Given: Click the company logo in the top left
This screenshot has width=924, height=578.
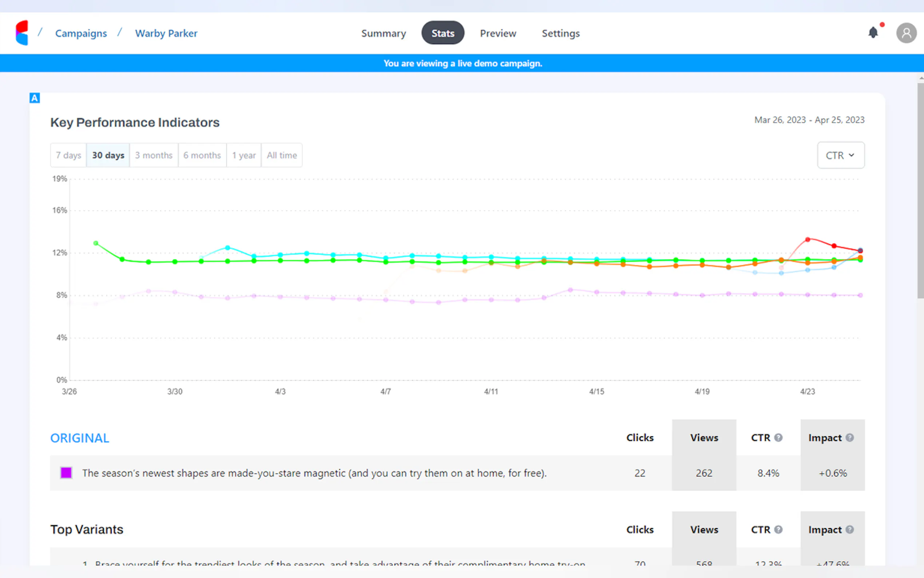Looking at the screenshot, I should click(x=22, y=33).
